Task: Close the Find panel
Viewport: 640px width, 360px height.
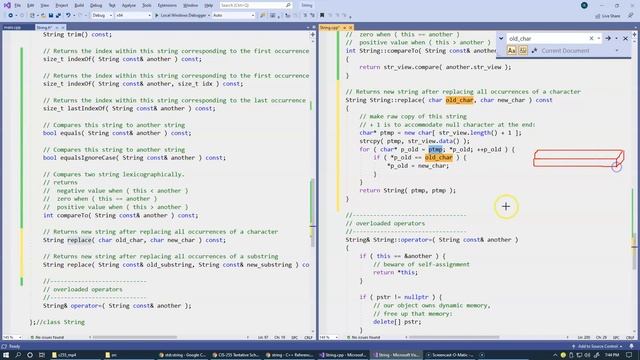Action: click(x=625, y=38)
